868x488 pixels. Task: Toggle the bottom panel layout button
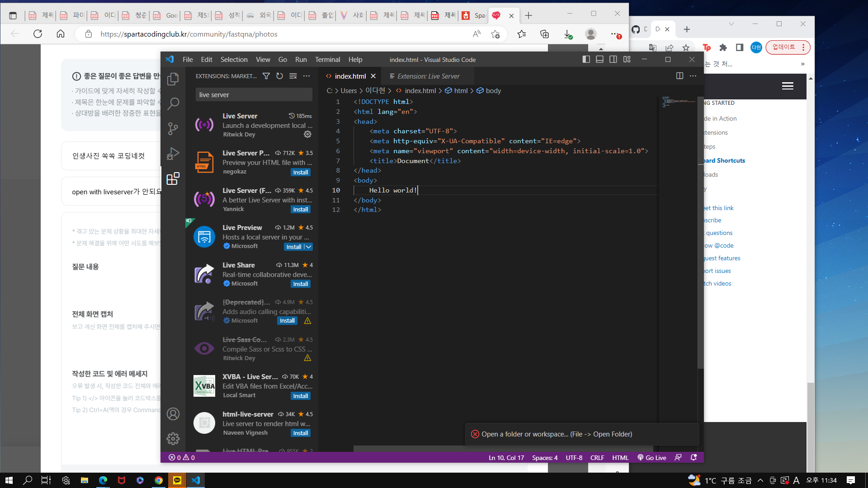click(600, 59)
